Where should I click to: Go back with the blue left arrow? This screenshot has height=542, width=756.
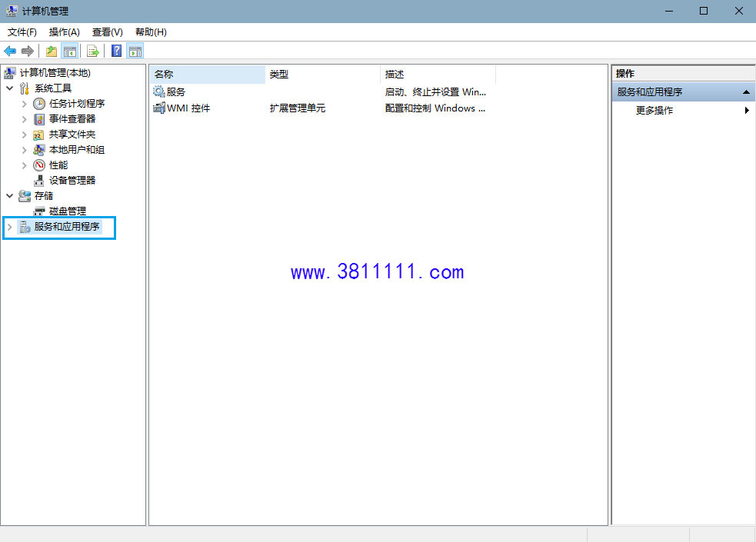tap(10, 51)
